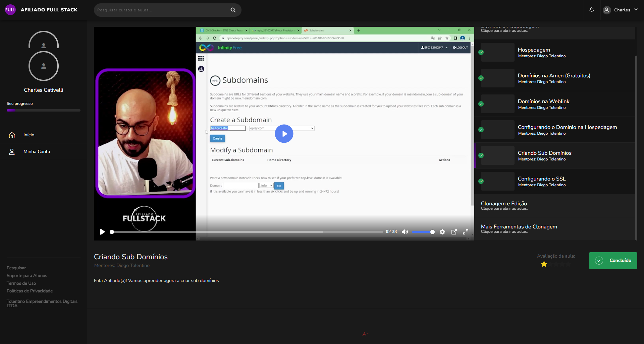Mute the video volume speaker icon
The height and width of the screenshot is (344, 644).
[x=405, y=232]
